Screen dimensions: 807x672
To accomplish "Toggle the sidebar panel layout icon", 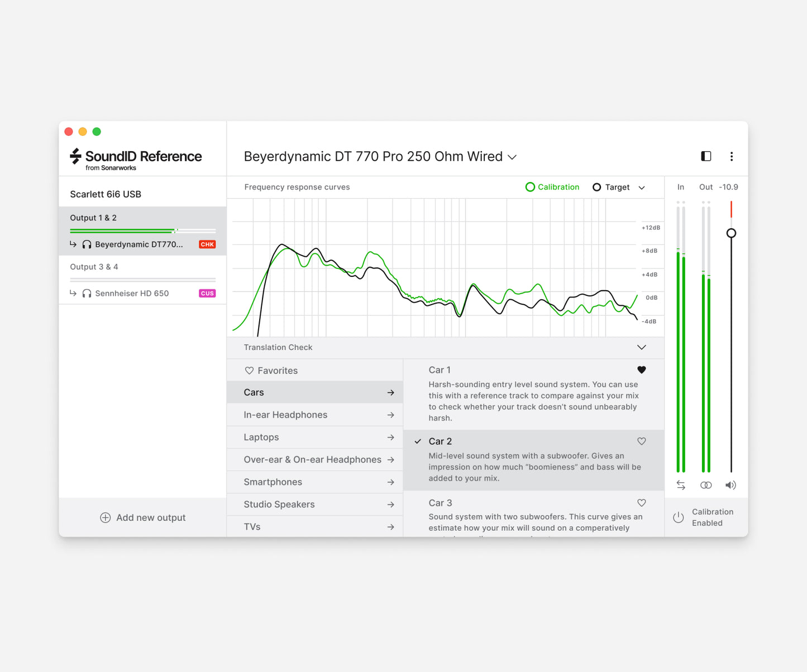I will tap(706, 156).
